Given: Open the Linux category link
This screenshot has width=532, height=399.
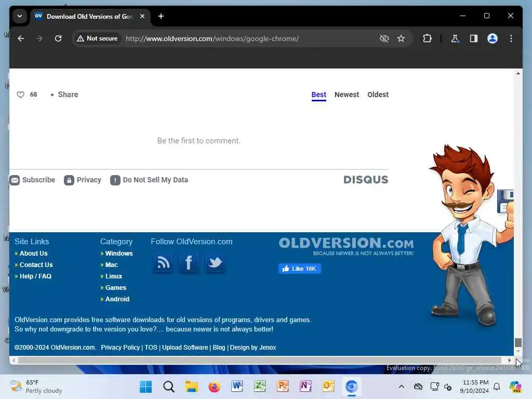Looking at the screenshot, I should click(113, 276).
